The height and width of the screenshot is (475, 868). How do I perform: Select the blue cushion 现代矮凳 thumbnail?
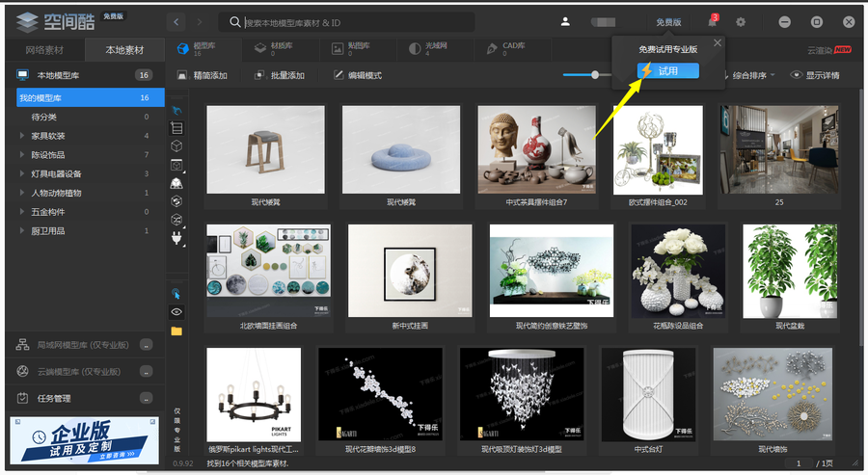(401, 150)
